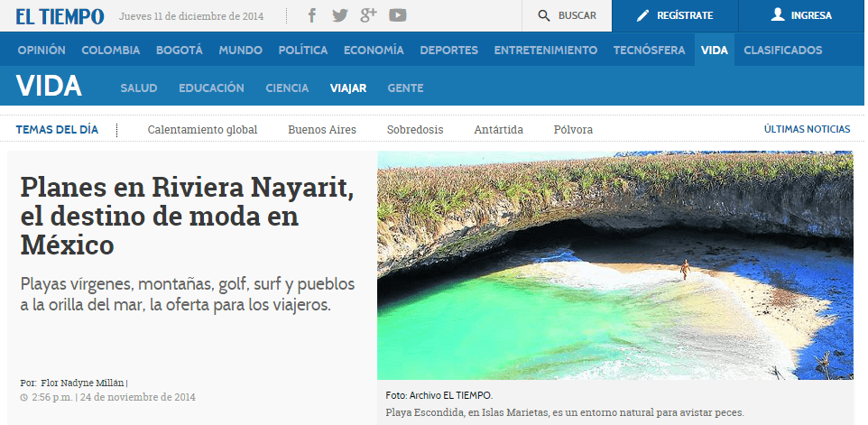
Task: Click author name Flor Nadyne Millán
Action: (83, 383)
